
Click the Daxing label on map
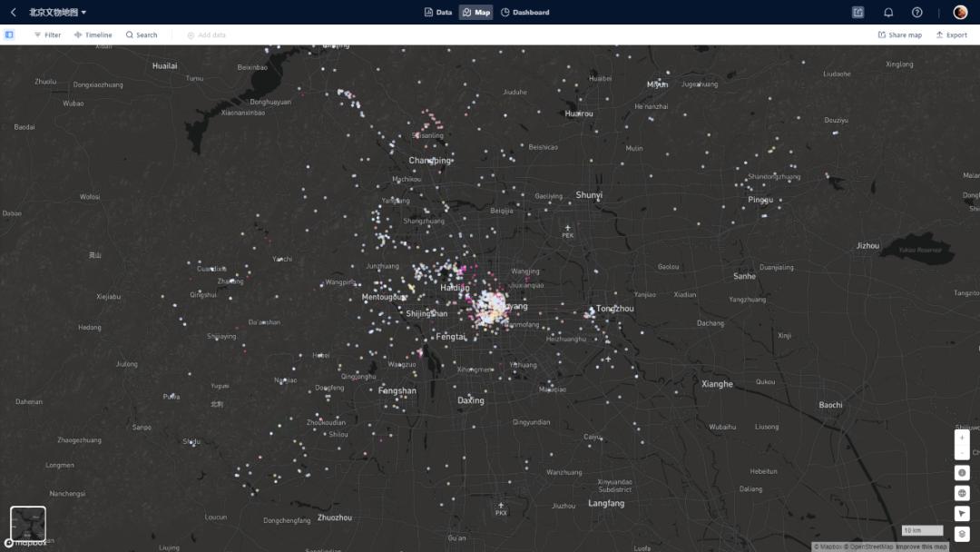coord(471,400)
